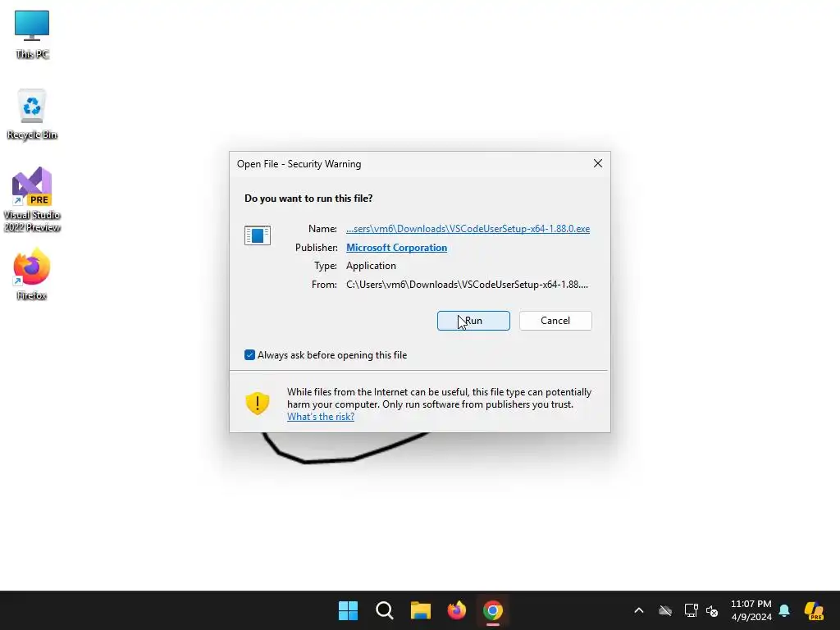Click the PRE Copilot icon in tray

coord(814,610)
